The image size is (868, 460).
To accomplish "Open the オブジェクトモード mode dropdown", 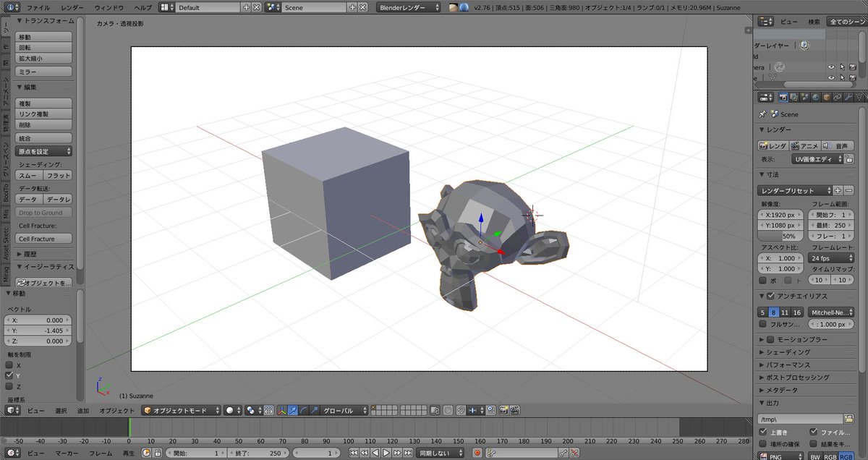I will coord(181,410).
